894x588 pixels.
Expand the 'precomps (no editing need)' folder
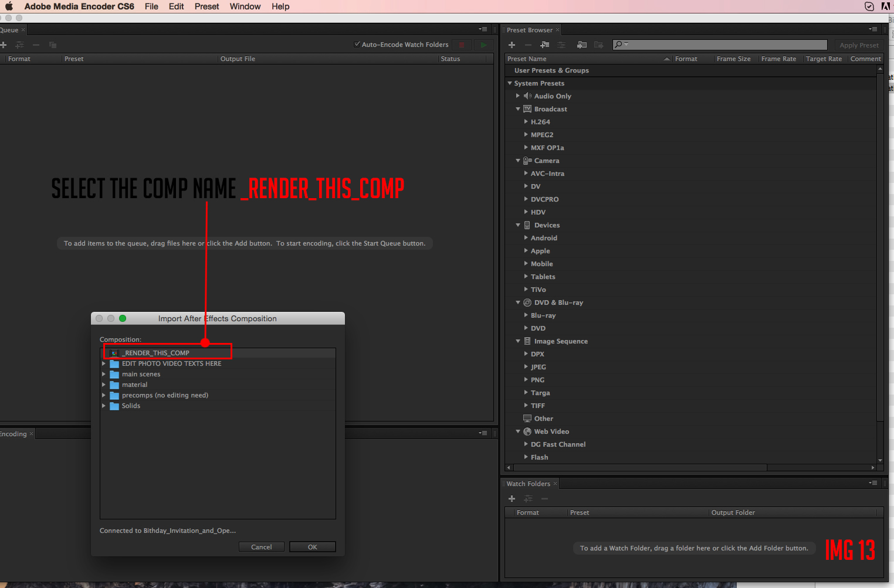tap(104, 395)
